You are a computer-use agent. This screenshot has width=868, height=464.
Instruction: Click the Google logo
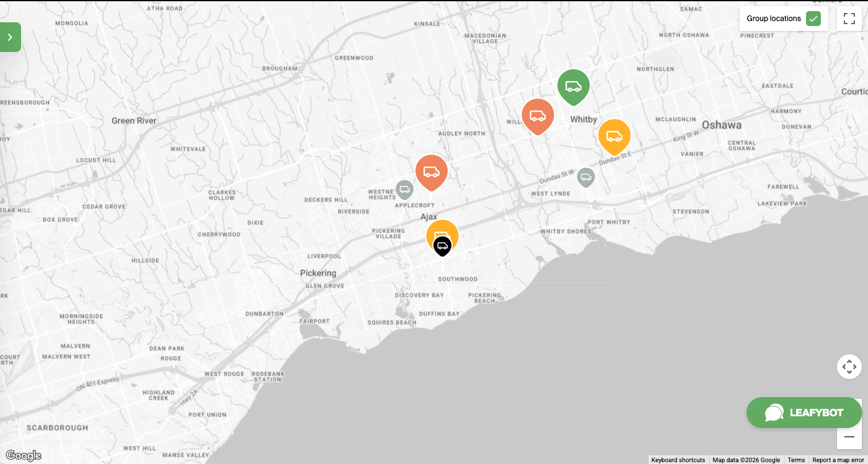pos(22,455)
